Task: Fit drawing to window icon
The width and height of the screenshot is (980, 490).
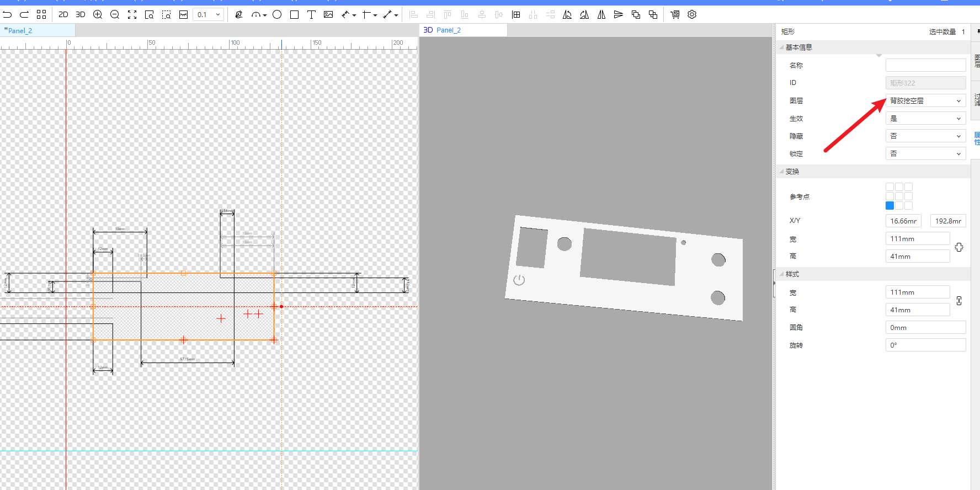Action: 132,14
